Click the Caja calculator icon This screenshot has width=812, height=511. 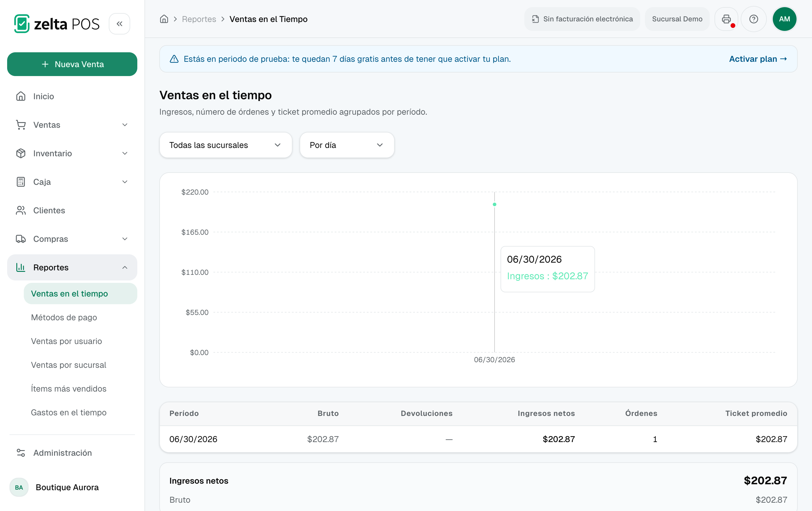(x=21, y=182)
